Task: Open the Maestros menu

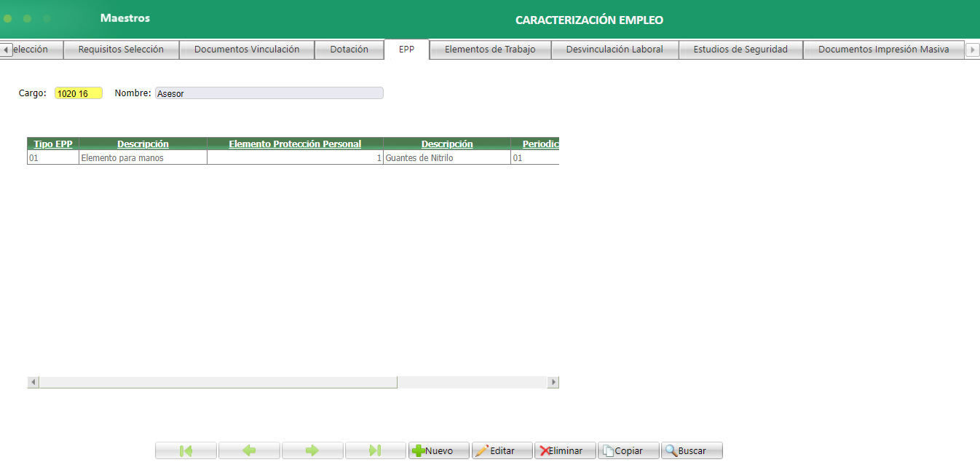Action: click(x=125, y=18)
